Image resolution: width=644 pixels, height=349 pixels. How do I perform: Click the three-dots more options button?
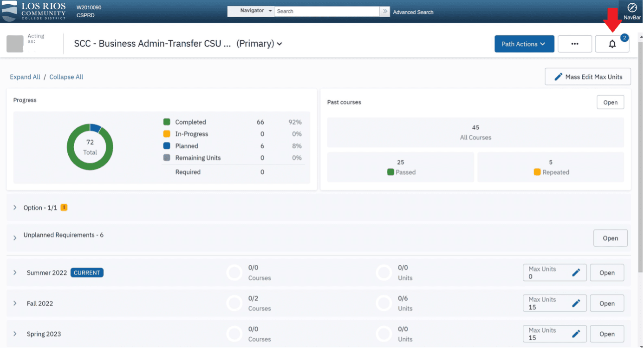click(575, 44)
